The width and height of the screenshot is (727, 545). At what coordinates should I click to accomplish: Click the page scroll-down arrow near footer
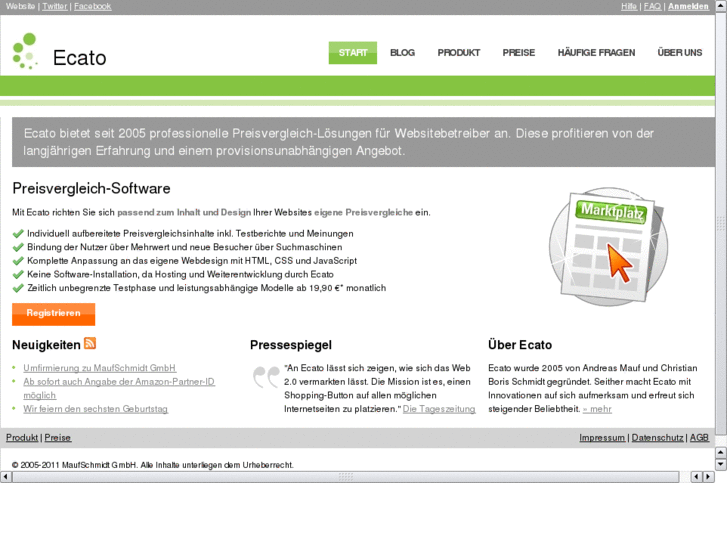click(721, 464)
